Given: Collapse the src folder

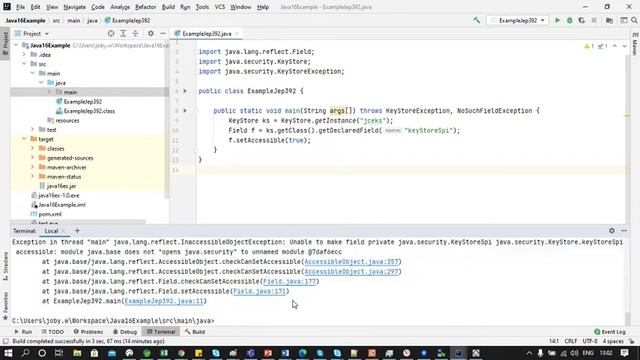Looking at the screenshot, I should (x=24, y=64).
